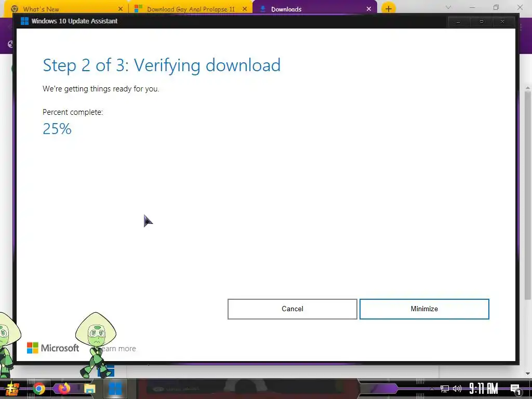The image size is (532, 399).
Task: Open the notification center icon
Action: [x=515, y=389]
